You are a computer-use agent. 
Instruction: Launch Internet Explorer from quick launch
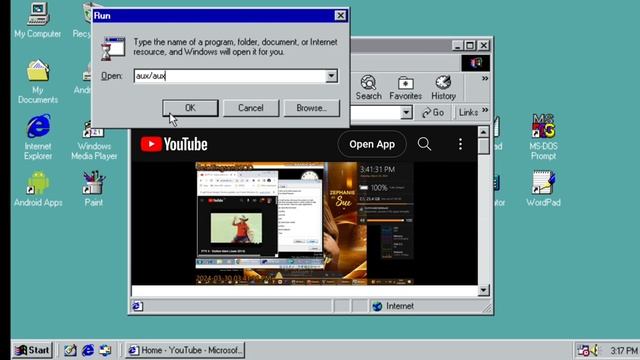pyautogui.click(x=88, y=350)
